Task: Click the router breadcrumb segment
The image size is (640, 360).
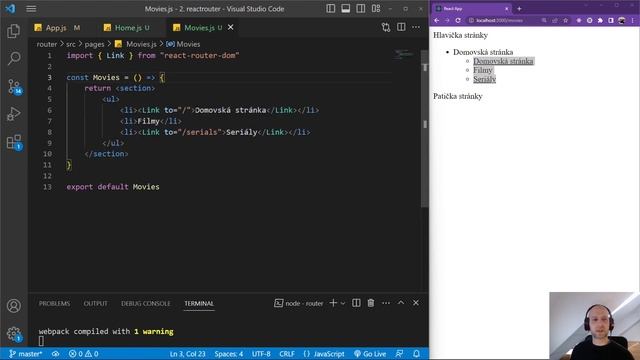Action: 47,44
